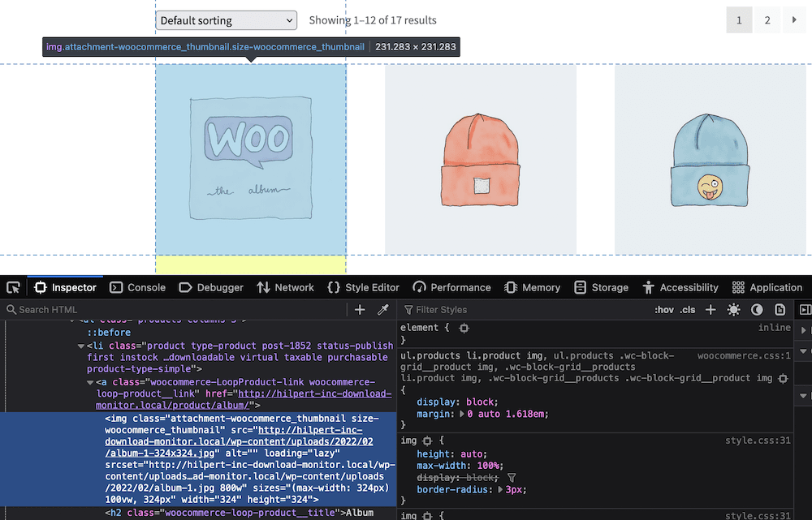The image size is (812, 520).
Task: Go to page 2 of results
Action: [x=767, y=20]
